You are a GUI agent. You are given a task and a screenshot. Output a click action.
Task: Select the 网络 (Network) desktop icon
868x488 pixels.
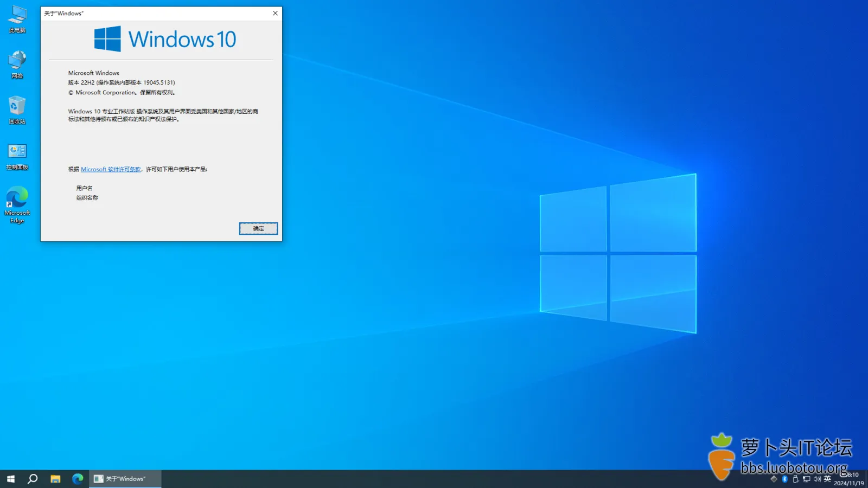tap(17, 65)
